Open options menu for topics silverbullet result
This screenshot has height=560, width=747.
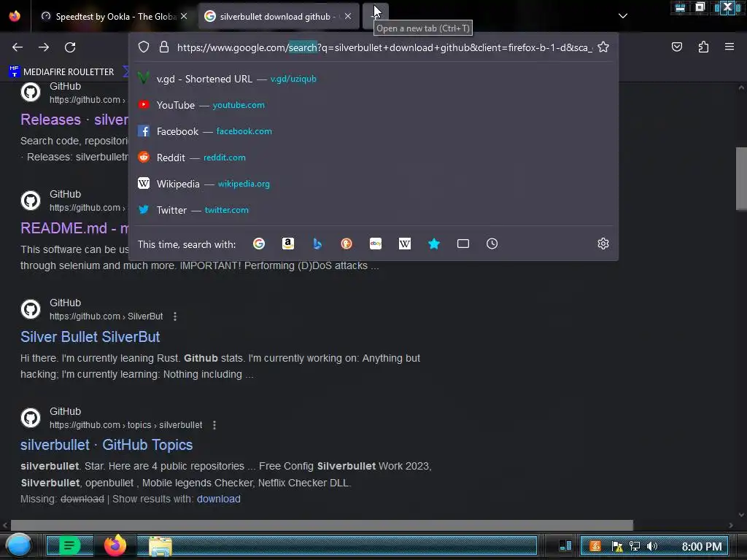pyautogui.click(x=214, y=425)
